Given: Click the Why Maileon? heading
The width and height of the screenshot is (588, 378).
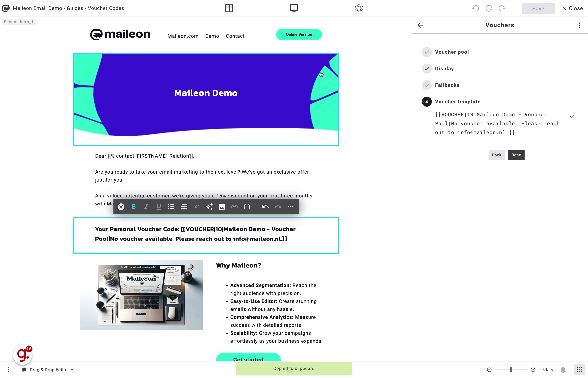Looking at the screenshot, I should click(239, 265).
